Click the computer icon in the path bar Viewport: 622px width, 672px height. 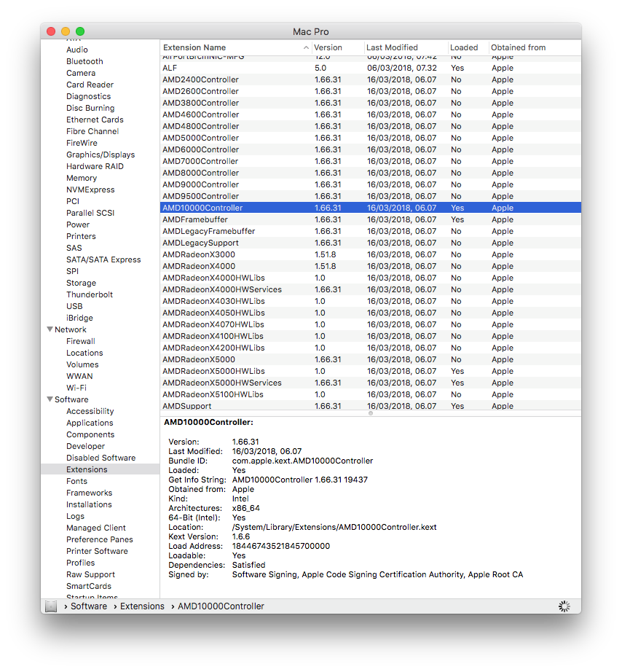click(51, 606)
